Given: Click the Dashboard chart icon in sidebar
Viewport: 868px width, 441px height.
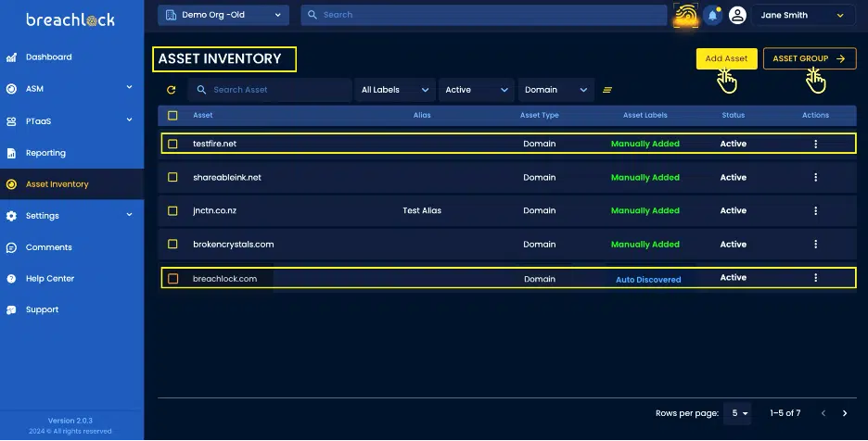Looking at the screenshot, I should pyautogui.click(x=11, y=57).
